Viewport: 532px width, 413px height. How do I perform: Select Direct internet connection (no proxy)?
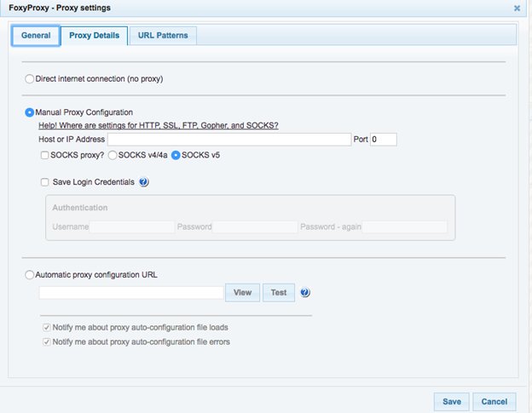coord(30,79)
